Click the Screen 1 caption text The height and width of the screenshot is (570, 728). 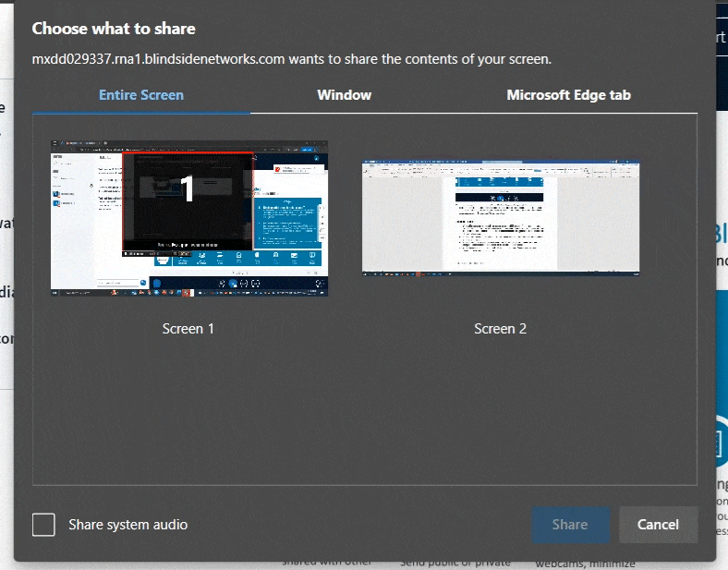click(x=188, y=329)
